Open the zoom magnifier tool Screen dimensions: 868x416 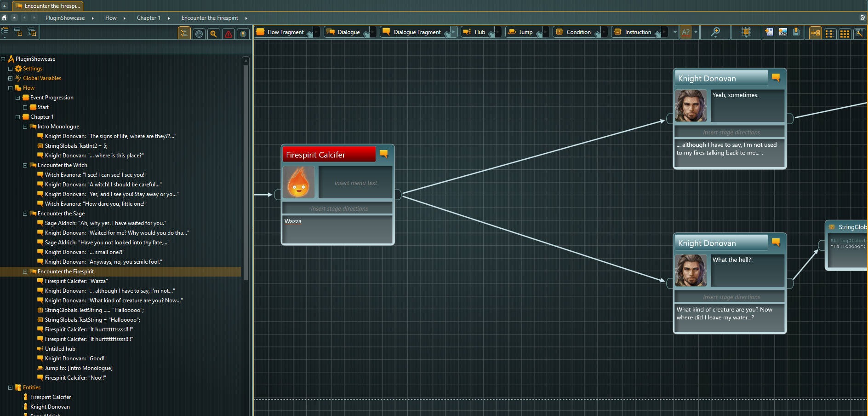click(715, 32)
